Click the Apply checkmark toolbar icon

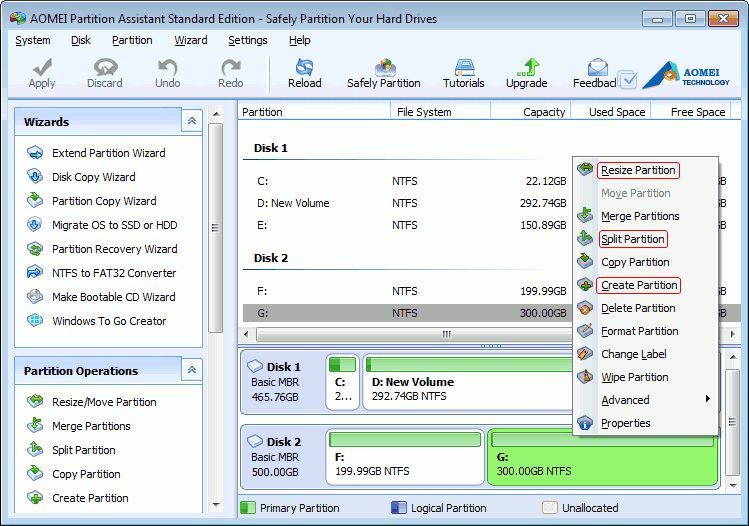tap(43, 67)
